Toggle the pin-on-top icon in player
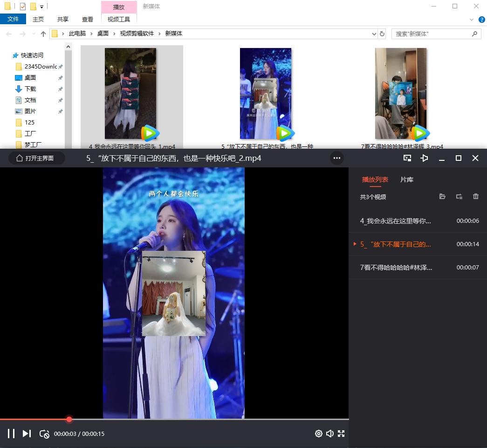487x448 pixels. pyautogui.click(x=424, y=158)
